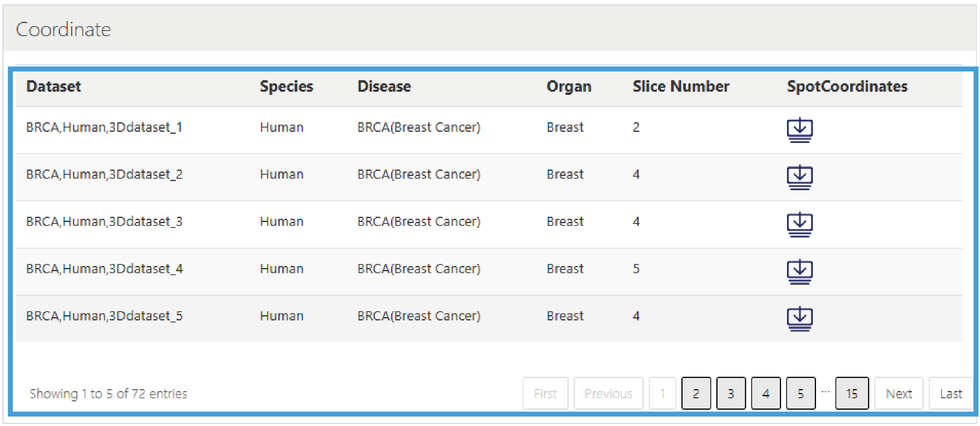Viewport: 980px width, 426px height.
Task: Download spot coordinates for BRCA,Human,3Ddataset_2
Action: pos(799,176)
